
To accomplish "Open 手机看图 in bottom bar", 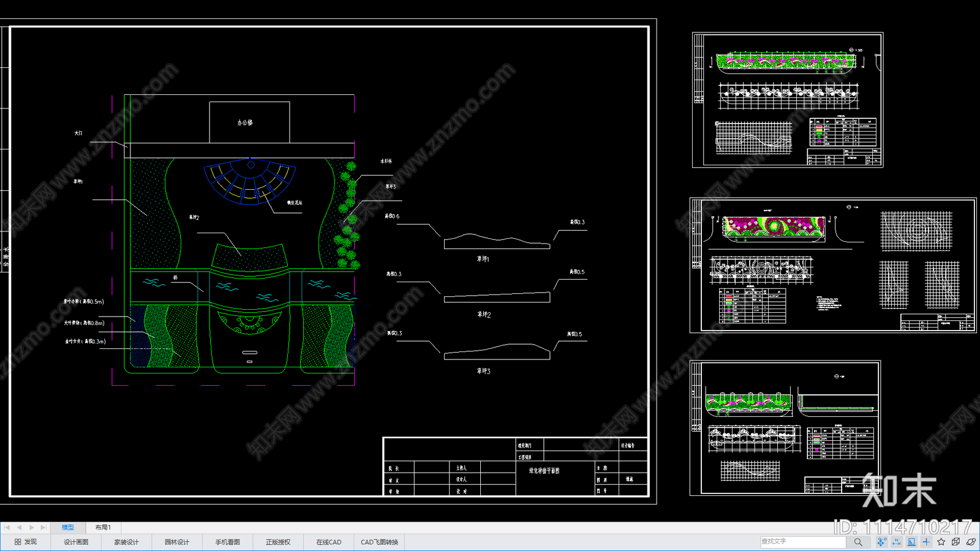I will pos(227,542).
